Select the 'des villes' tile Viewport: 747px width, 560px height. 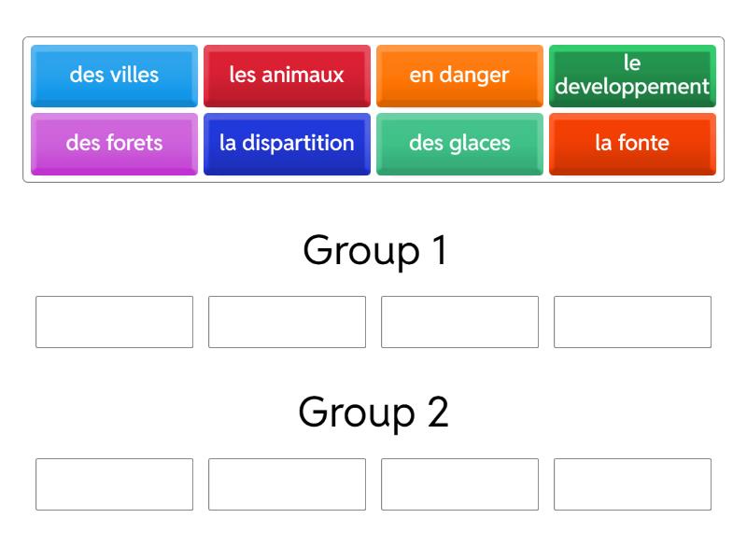114,75
